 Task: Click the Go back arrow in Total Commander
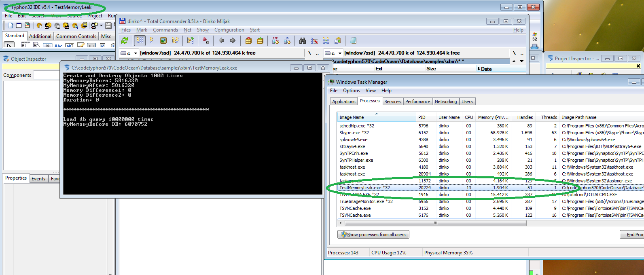coord(221,40)
